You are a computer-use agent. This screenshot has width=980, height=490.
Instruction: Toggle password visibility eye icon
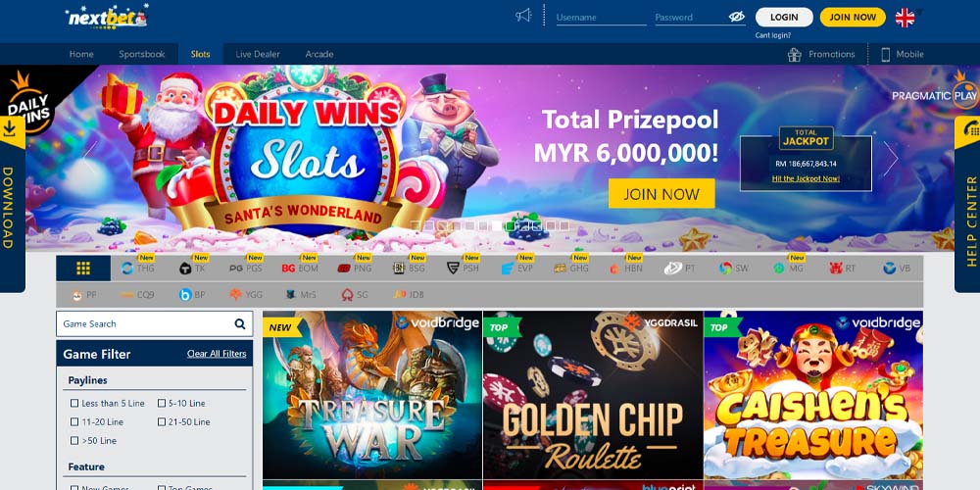point(737,17)
